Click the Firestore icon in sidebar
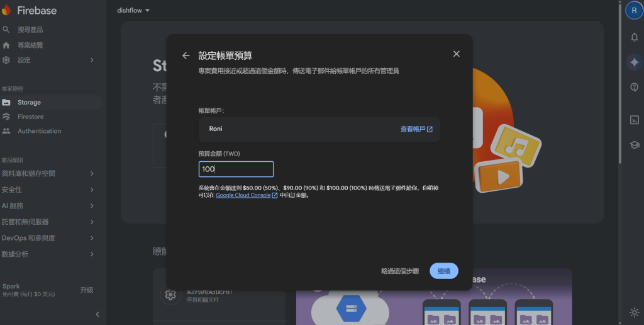This screenshot has width=644, height=325. [6, 117]
